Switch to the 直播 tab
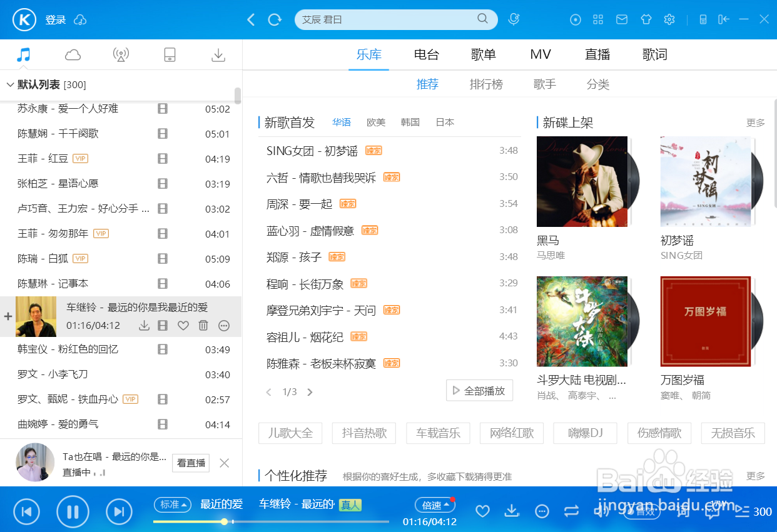Image resolution: width=777 pixels, height=532 pixels. (x=597, y=54)
